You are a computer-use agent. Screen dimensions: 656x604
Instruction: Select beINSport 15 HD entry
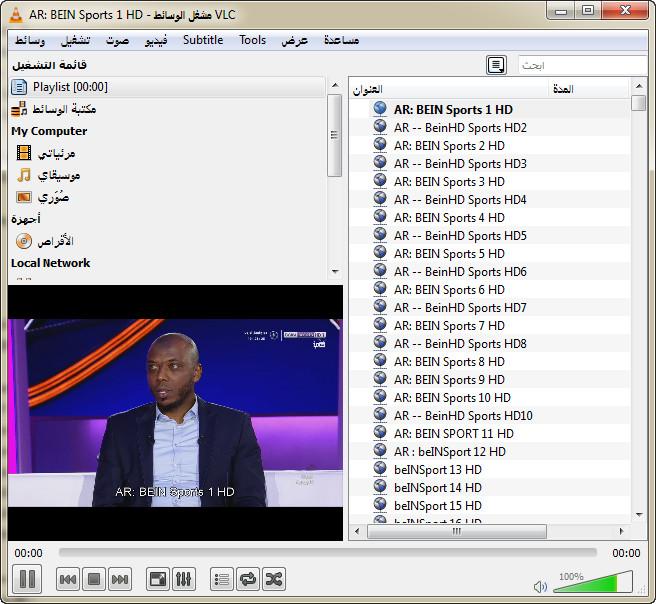pos(438,505)
